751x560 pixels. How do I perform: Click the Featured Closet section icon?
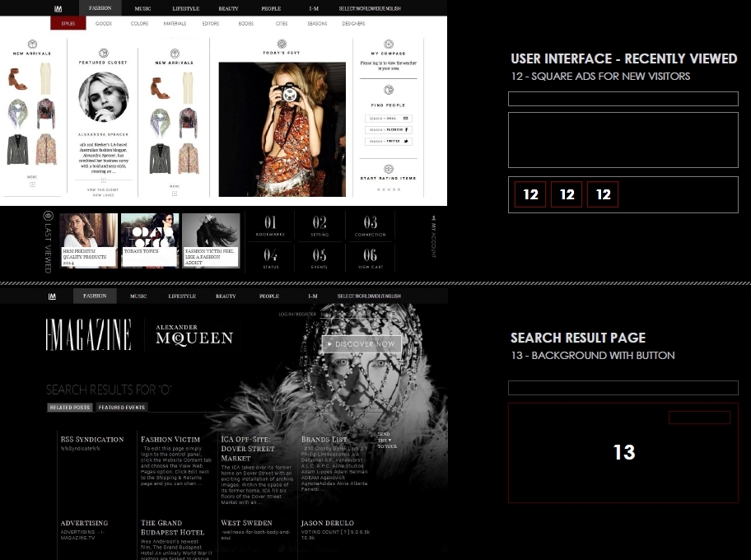(104, 53)
